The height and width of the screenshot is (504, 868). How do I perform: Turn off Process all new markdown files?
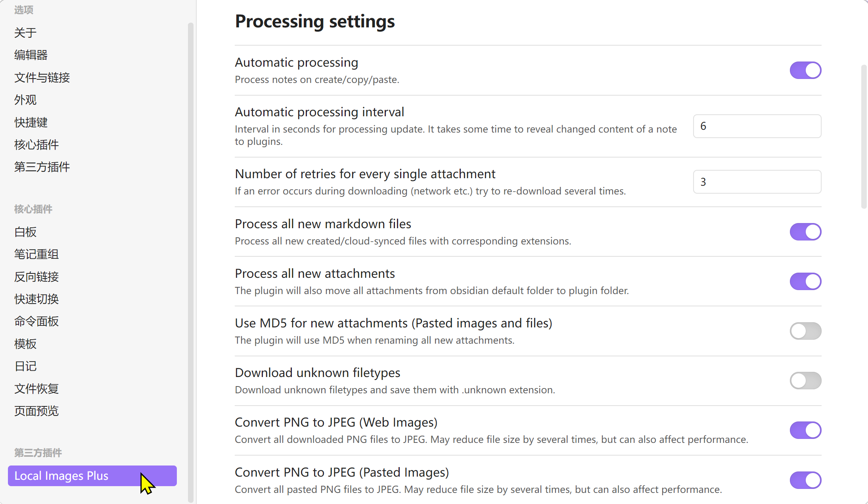pyautogui.click(x=805, y=232)
